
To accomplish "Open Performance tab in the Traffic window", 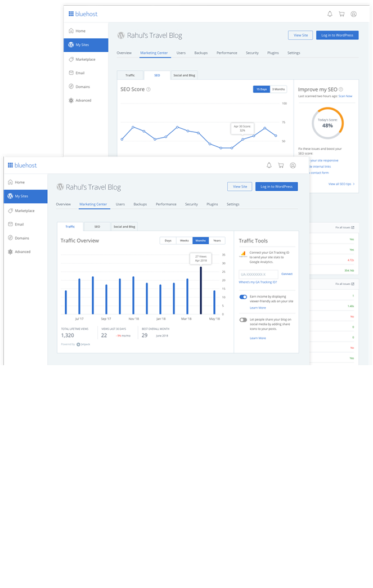I will tap(166, 204).
